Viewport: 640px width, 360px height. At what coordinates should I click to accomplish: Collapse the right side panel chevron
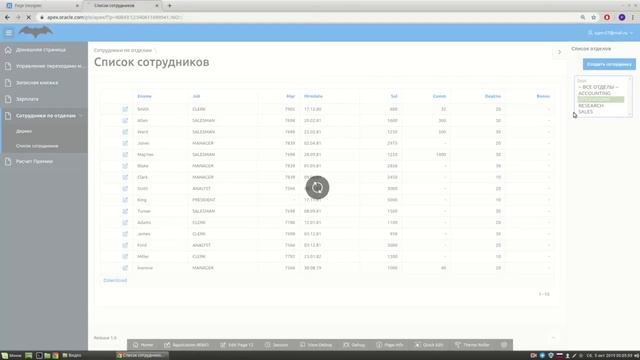pyautogui.click(x=560, y=52)
